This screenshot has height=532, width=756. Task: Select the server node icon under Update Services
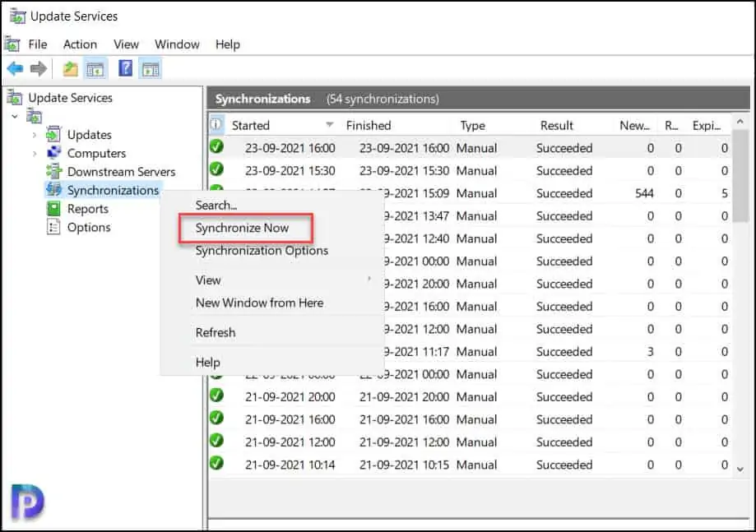[35, 116]
